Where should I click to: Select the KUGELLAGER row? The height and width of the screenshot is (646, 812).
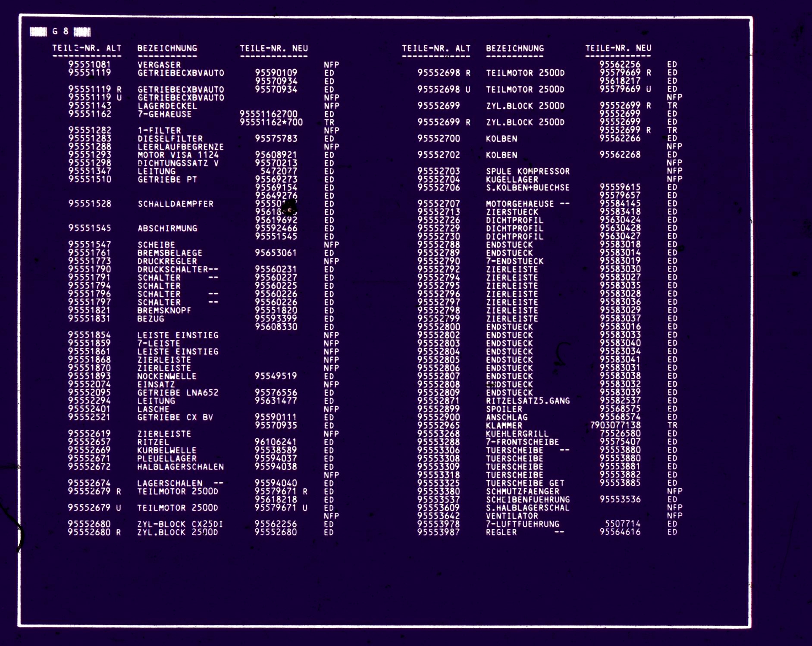click(x=512, y=180)
